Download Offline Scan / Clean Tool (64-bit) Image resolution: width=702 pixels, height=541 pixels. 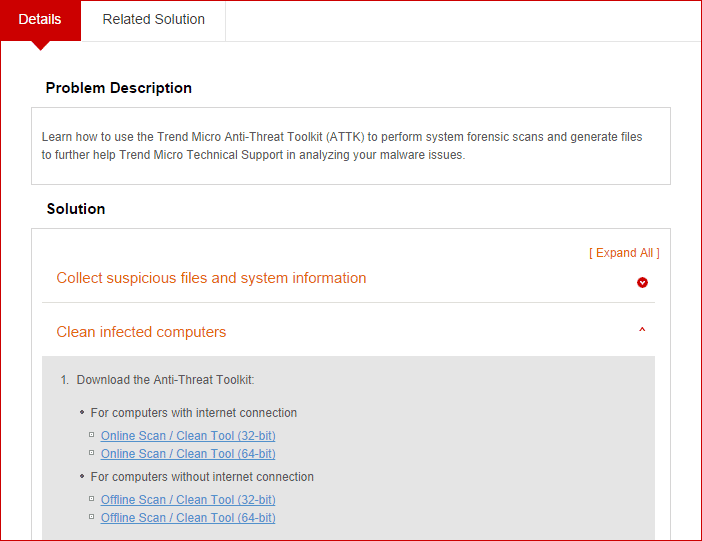(188, 518)
